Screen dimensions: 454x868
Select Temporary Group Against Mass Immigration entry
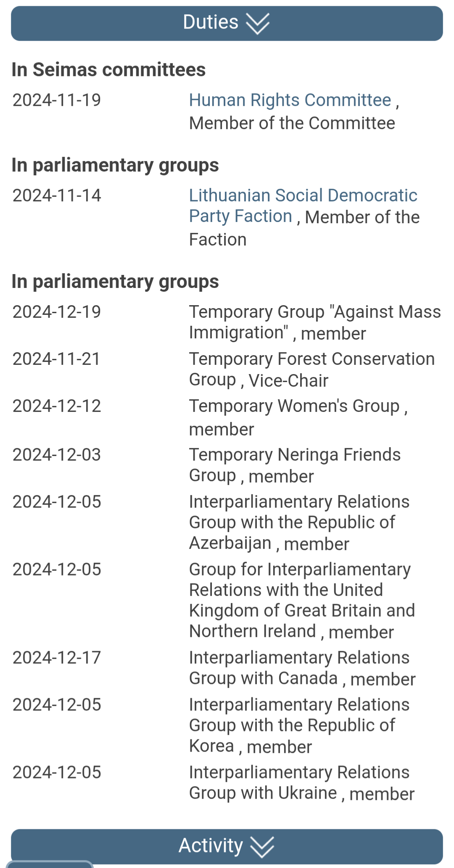point(315,322)
